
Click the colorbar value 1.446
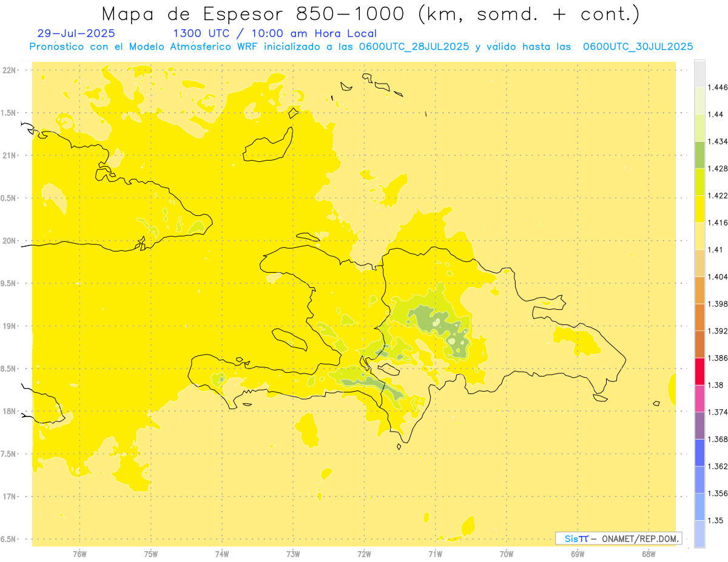coord(719,87)
